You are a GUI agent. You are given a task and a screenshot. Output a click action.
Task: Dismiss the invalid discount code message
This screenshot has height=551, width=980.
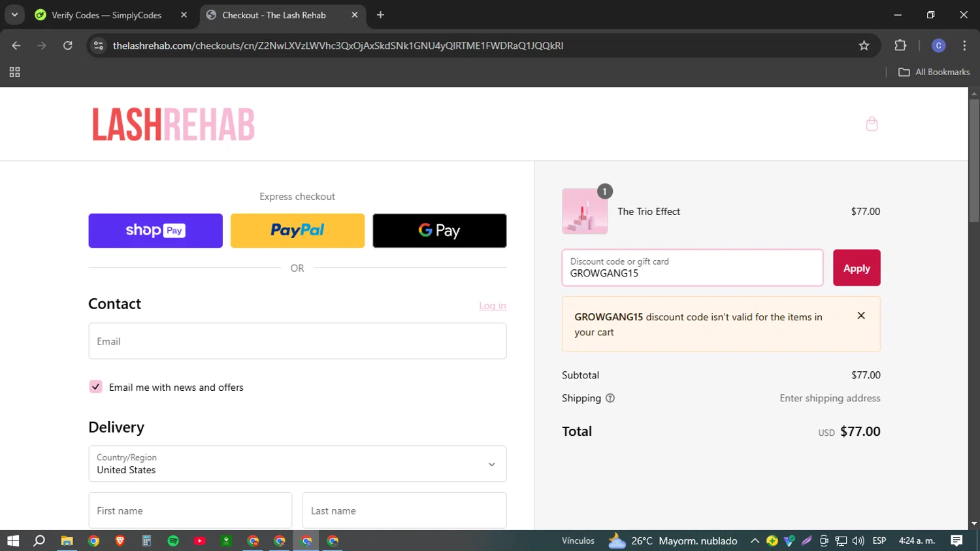pyautogui.click(x=861, y=316)
